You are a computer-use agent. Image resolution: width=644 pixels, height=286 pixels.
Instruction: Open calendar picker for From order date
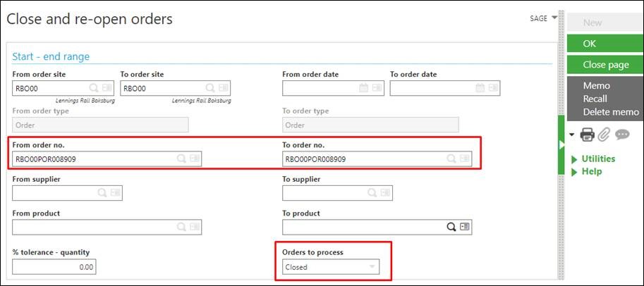coord(363,88)
